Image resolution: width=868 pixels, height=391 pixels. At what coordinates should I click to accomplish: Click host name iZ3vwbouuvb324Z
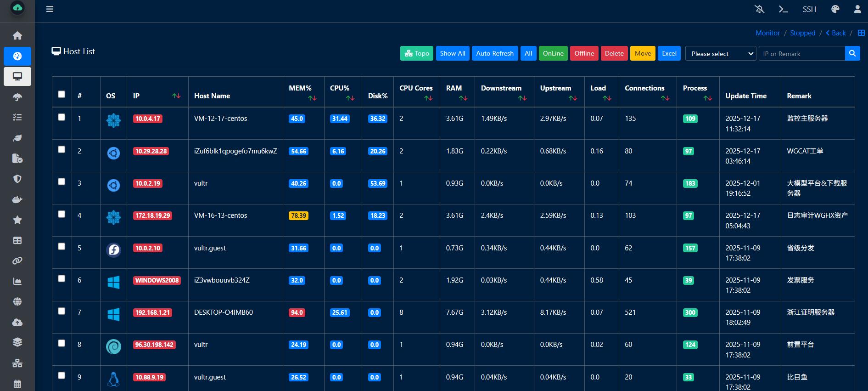tap(222, 280)
